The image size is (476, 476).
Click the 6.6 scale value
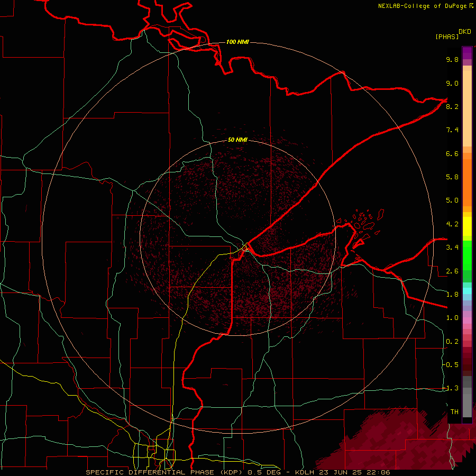(452, 154)
